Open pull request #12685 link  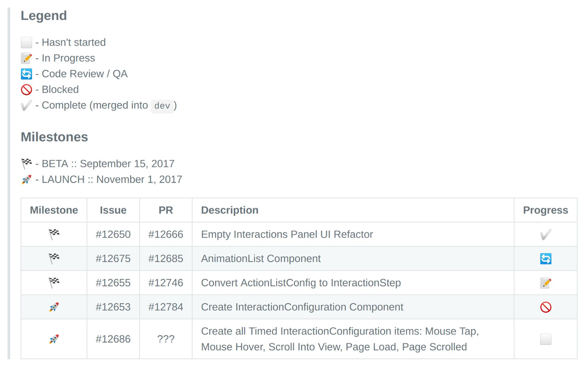[166, 259]
